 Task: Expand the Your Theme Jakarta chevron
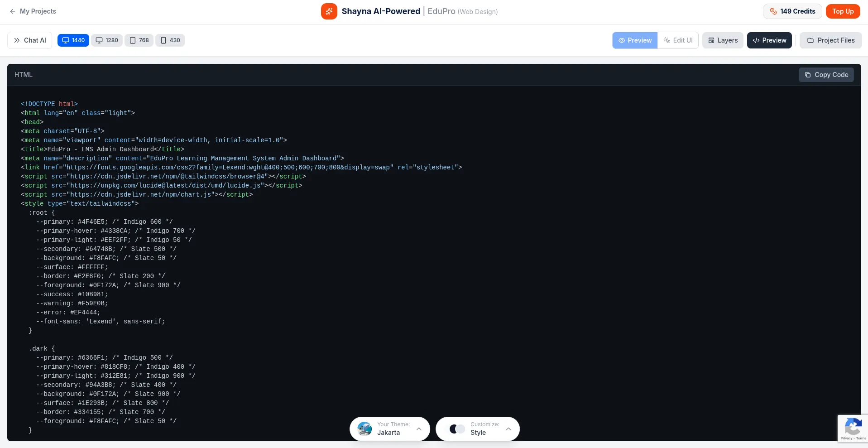coord(419,429)
